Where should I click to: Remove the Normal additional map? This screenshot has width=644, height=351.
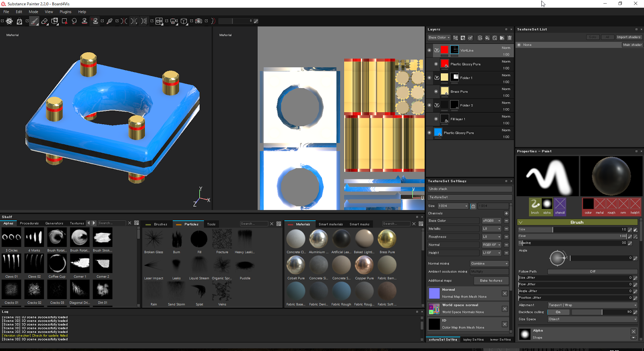click(x=505, y=294)
